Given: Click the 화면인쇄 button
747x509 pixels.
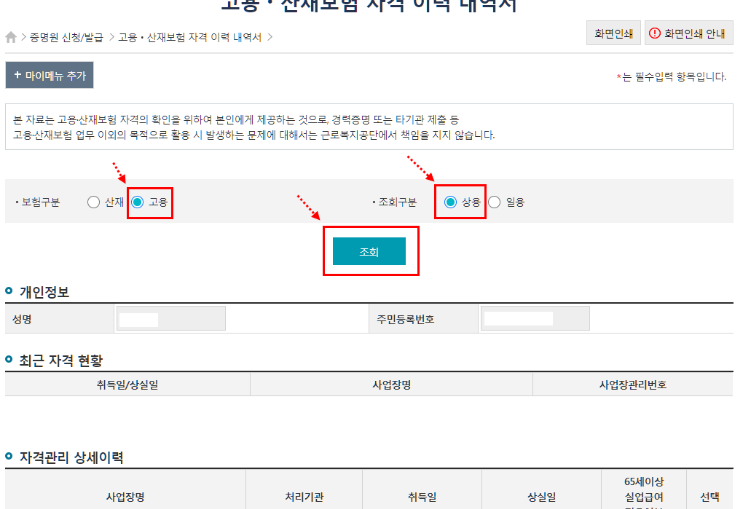Looking at the screenshot, I should point(613,33).
